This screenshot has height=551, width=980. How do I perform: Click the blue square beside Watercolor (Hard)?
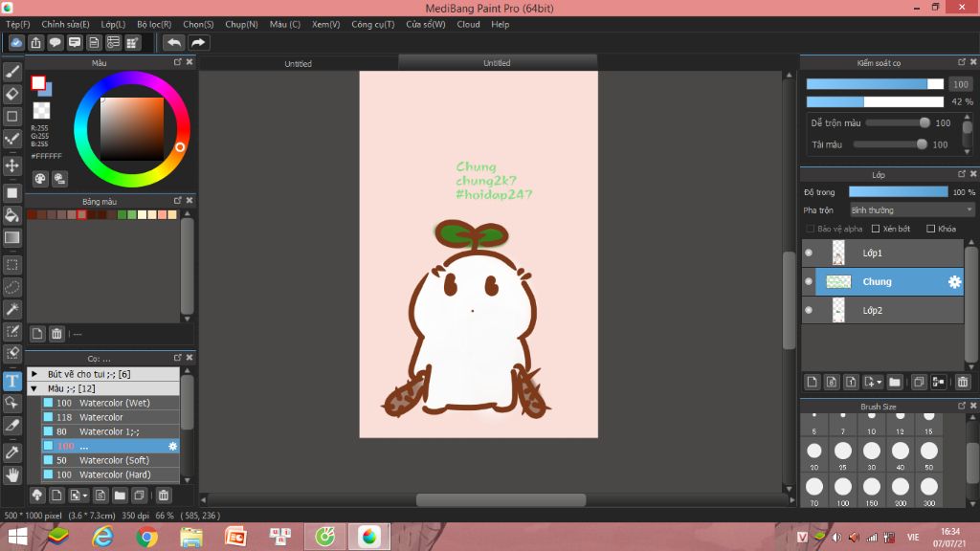(48, 474)
